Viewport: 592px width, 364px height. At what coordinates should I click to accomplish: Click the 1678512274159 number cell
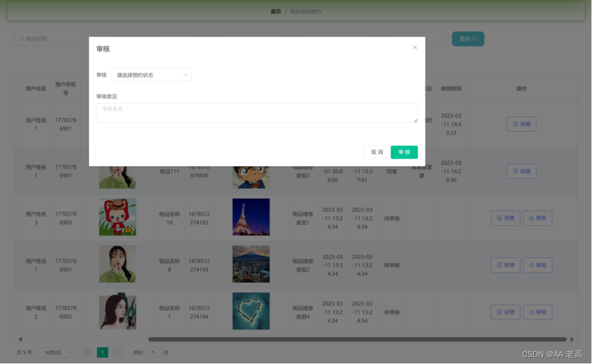(199, 265)
